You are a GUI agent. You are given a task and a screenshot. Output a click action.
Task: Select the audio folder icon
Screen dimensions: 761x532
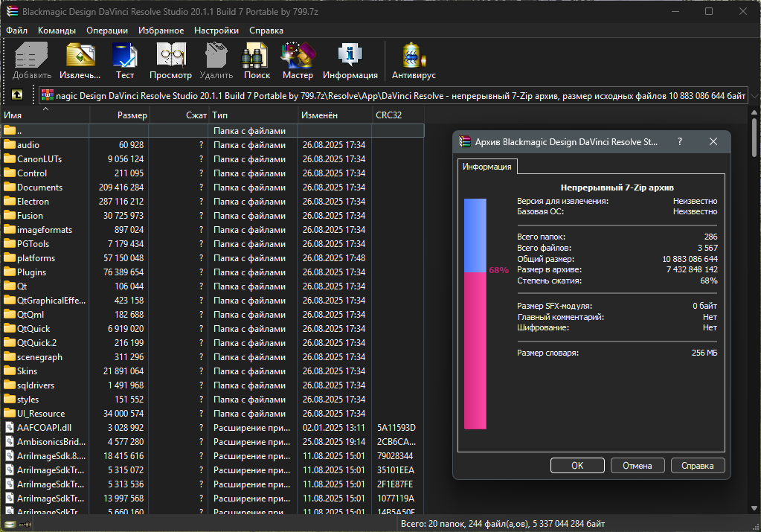(x=10, y=144)
